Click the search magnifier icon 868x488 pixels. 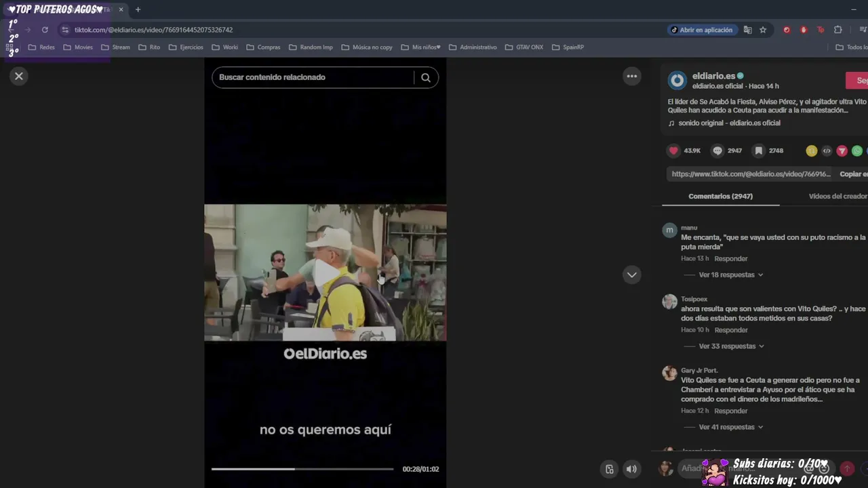426,77
